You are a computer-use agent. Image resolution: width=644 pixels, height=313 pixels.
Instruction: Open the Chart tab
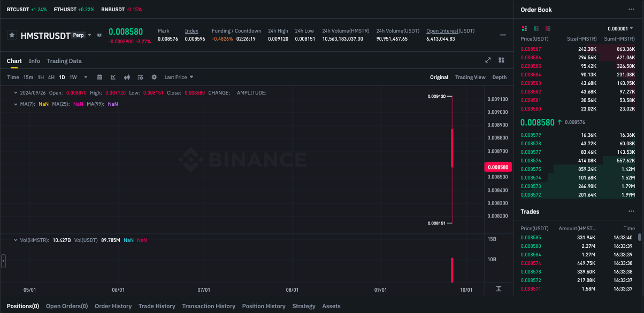14,61
